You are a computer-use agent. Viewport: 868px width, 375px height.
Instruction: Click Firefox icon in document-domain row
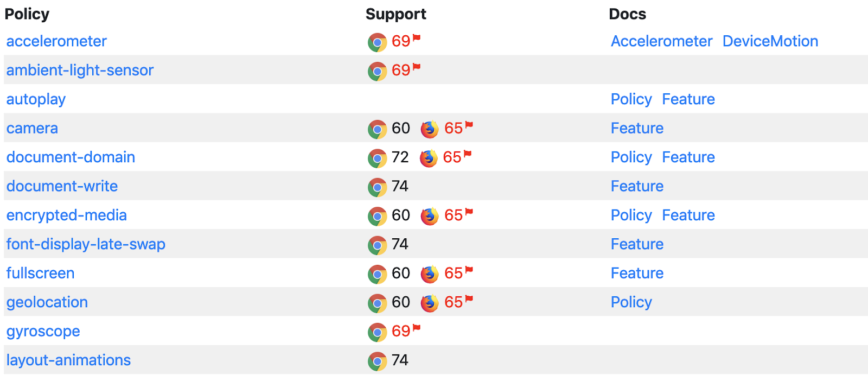tap(428, 158)
